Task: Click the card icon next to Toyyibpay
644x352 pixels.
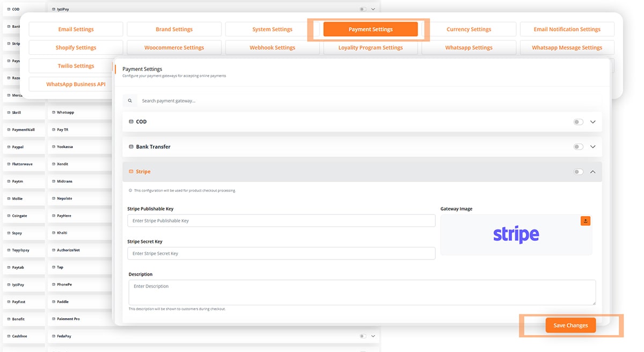Action: pos(9,250)
